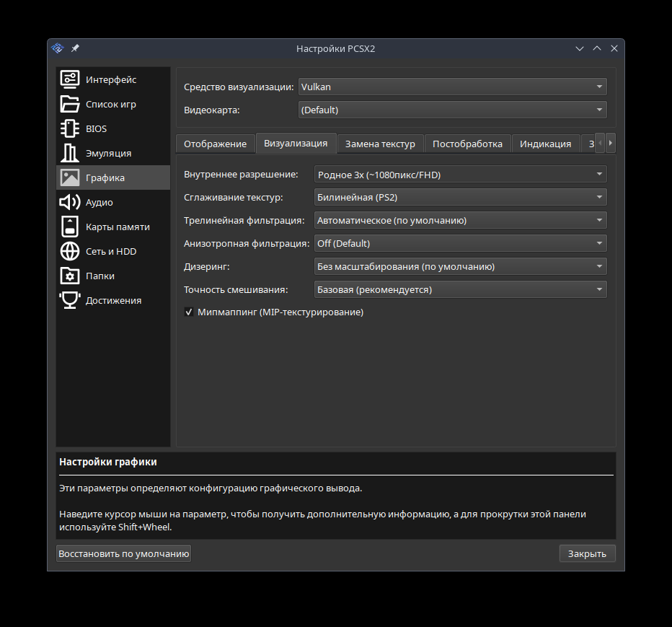This screenshot has width=672, height=627.
Task: Click the Дизеринг label
Action: pyautogui.click(x=206, y=267)
